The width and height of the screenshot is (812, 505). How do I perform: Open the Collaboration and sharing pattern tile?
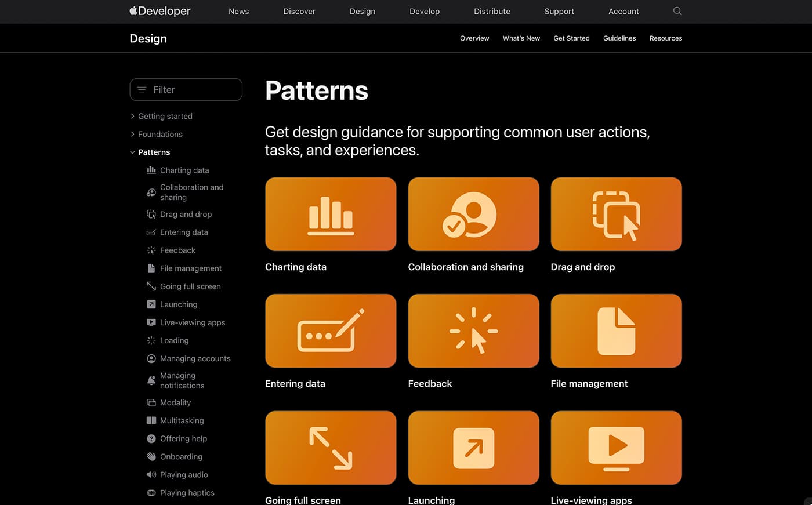(x=473, y=214)
